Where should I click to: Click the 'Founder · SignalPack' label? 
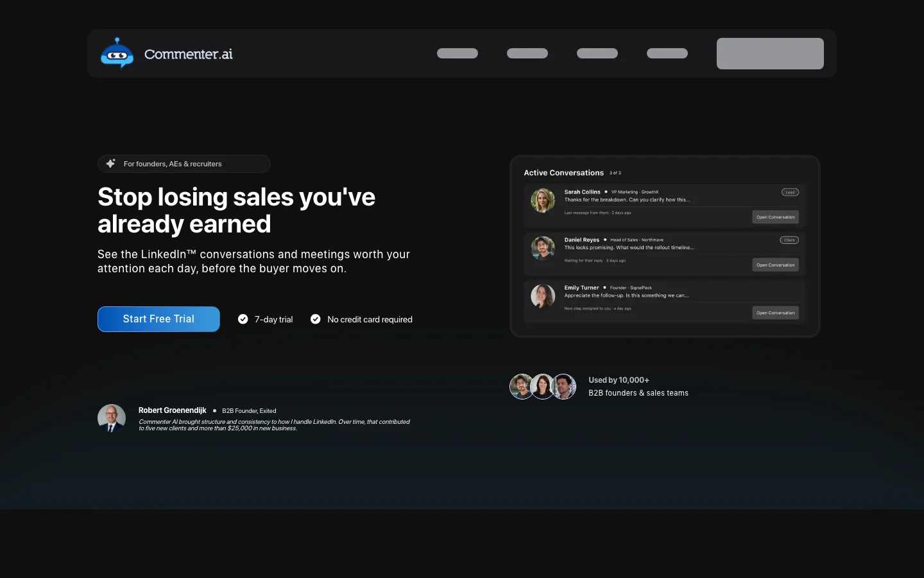(x=631, y=288)
